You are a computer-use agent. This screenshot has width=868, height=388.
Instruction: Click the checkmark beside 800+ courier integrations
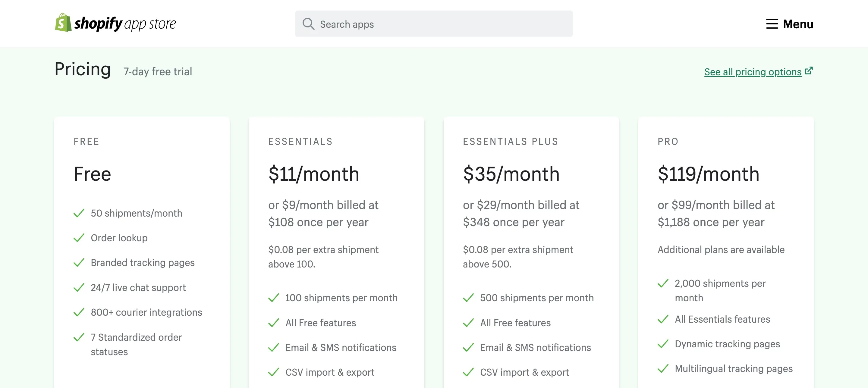click(x=78, y=312)
